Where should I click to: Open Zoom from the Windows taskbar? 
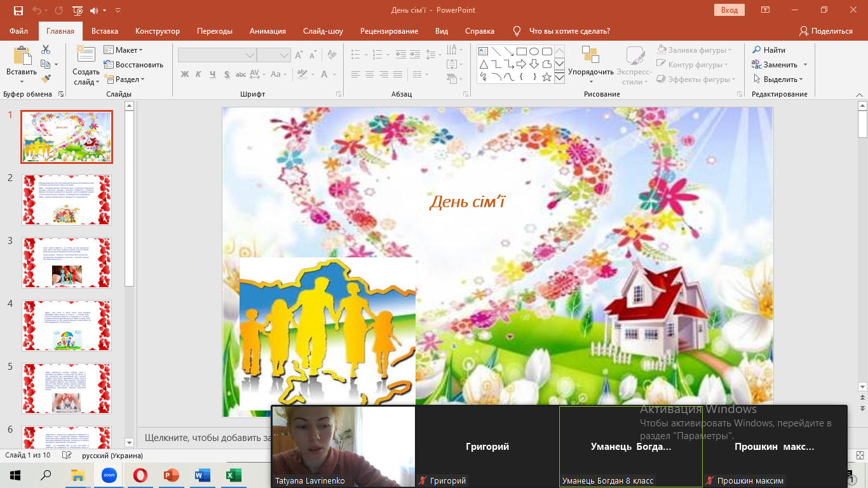pyautogui.click(x=109, y=475)
